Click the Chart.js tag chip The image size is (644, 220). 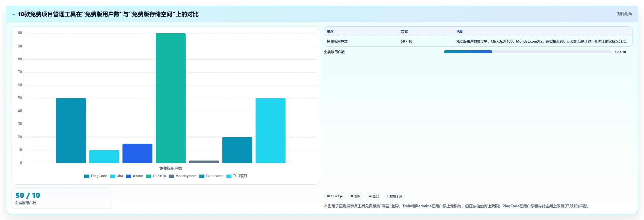(x=335, y=196)
